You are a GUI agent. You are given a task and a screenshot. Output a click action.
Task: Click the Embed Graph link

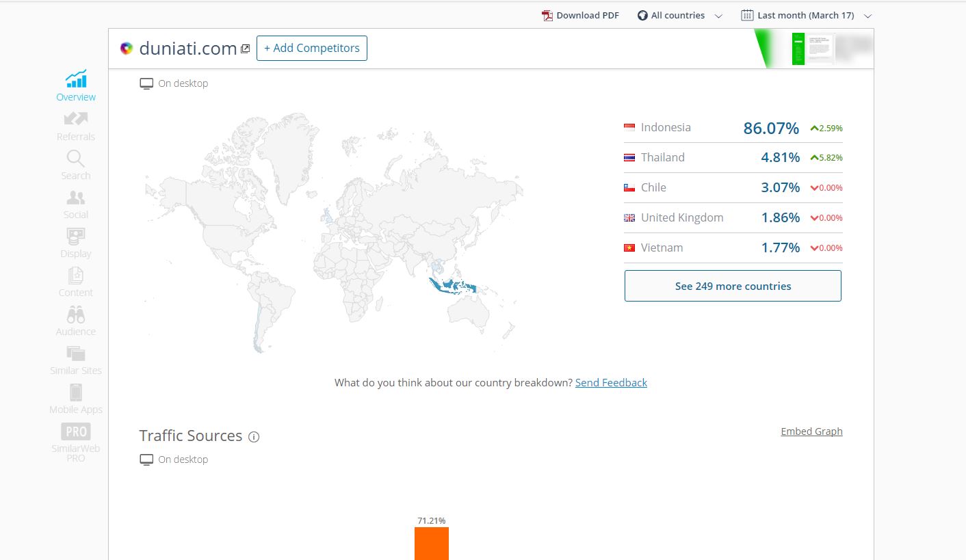point(811,431)
